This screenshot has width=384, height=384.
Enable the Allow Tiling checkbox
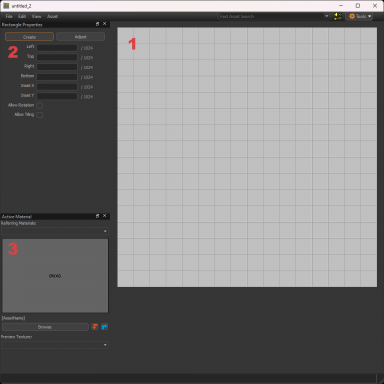(x=40, y=115)
